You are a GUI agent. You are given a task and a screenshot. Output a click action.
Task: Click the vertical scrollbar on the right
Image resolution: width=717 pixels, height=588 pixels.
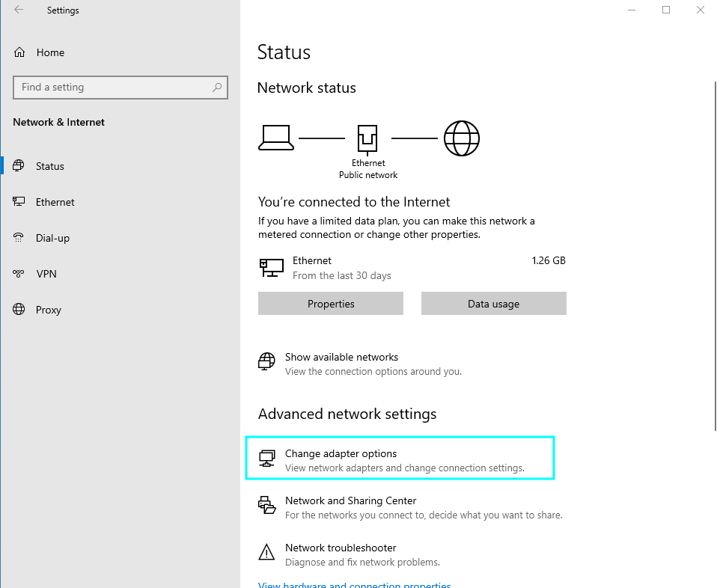pos(716,256)
